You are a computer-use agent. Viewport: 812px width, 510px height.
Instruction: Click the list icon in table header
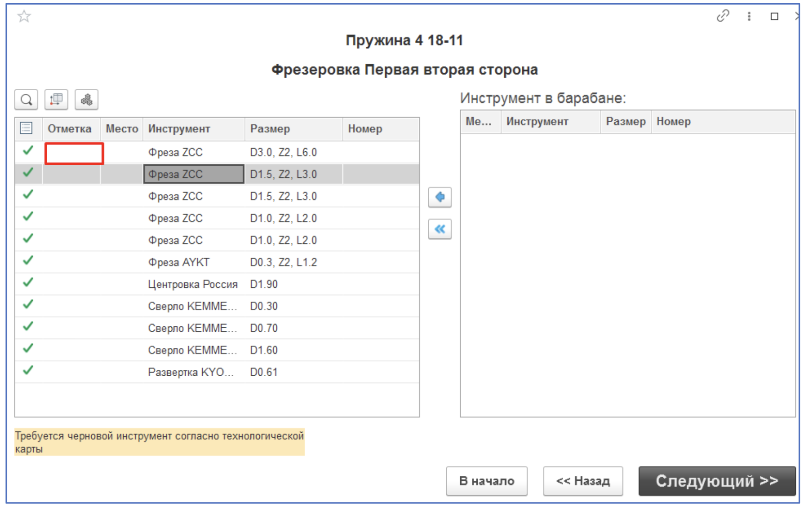pos(28,129)
